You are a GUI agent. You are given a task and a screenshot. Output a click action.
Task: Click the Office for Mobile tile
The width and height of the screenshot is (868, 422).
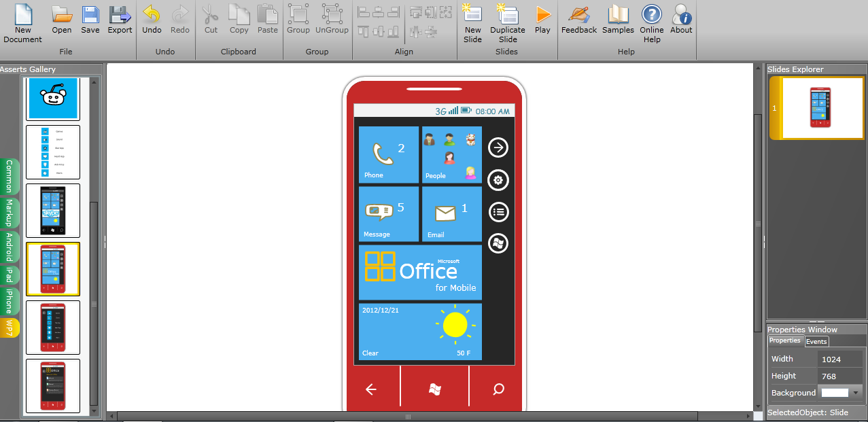[420, 272]
